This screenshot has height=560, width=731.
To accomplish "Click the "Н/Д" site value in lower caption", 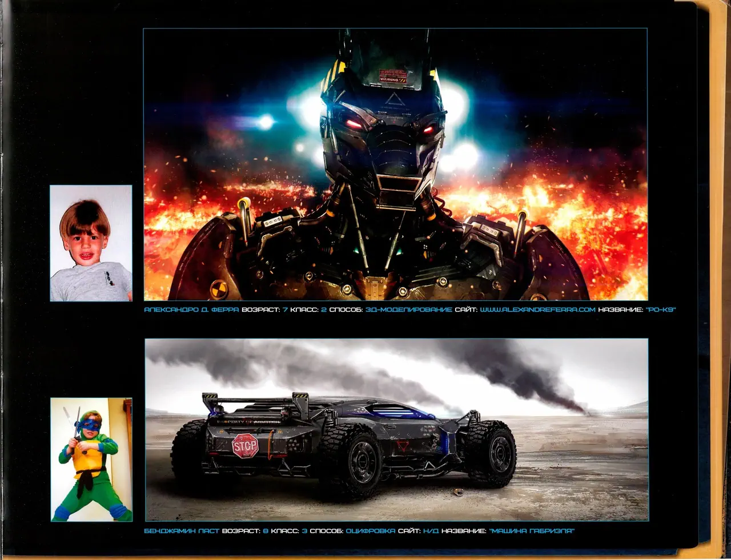I will [x=431, y=531].
